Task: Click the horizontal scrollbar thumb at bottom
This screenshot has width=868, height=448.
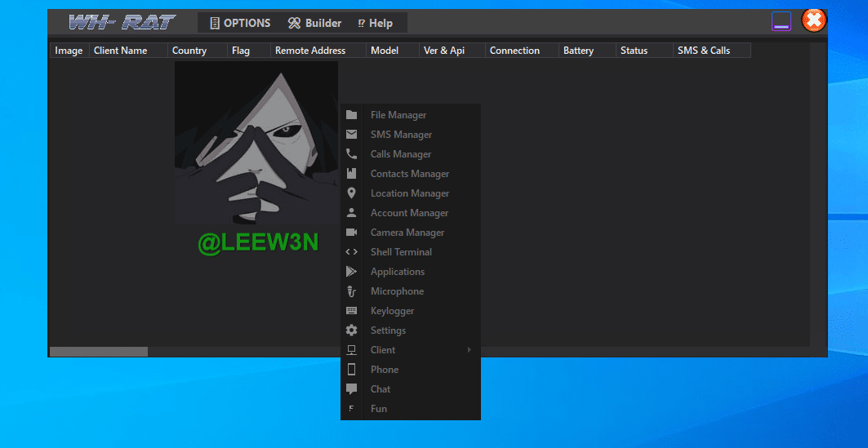Action: tap(99, 352)
